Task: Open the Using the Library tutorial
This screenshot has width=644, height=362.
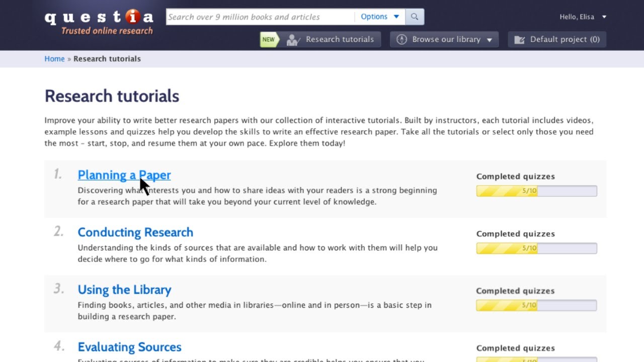Action: click(x=124, y=290)
